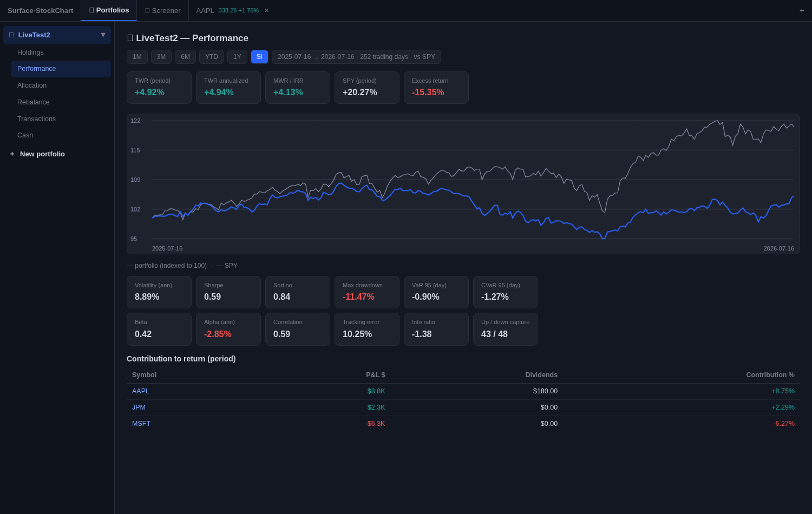This screenshot has height=514, width=812.
Task: Open the JPM symbol link
Action: (x=139, y=407)
